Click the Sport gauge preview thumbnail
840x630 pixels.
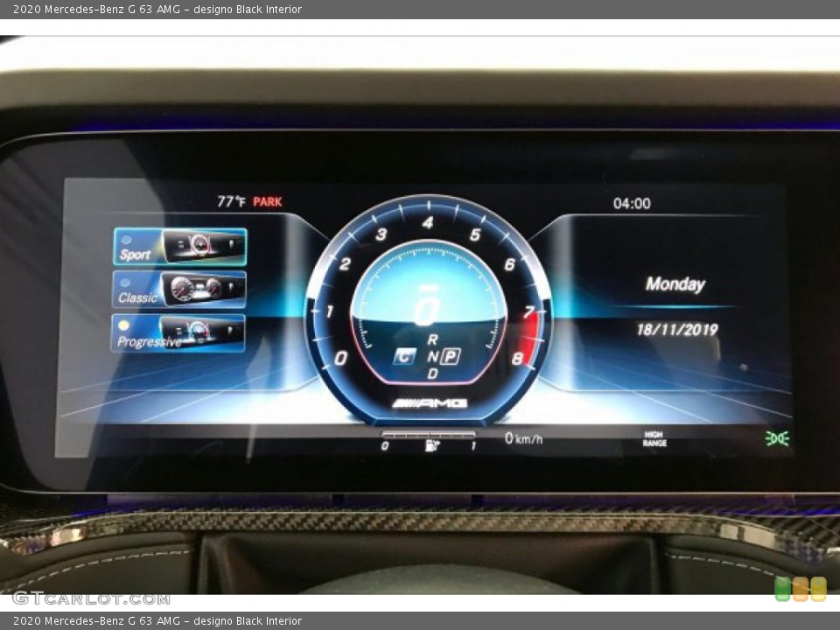tap(204, 246)
